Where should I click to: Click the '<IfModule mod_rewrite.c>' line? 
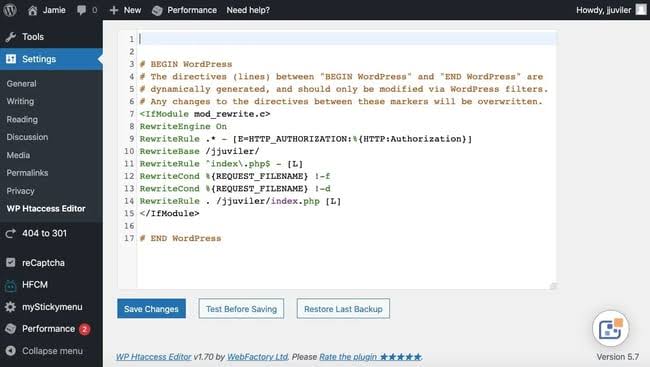click(x=205, y=114)
